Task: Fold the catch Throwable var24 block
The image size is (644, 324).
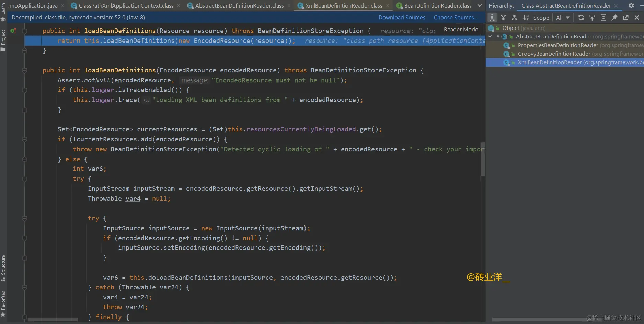Action: (x=25, y=288)
